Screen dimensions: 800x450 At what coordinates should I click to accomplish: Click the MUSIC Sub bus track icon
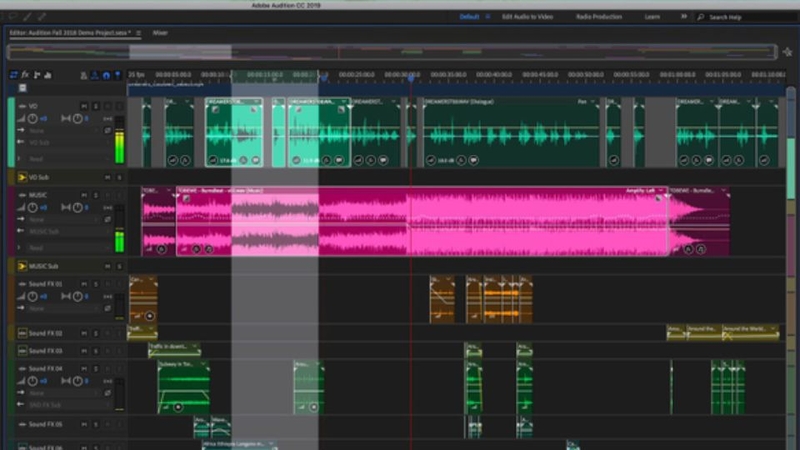pos(22,266)
